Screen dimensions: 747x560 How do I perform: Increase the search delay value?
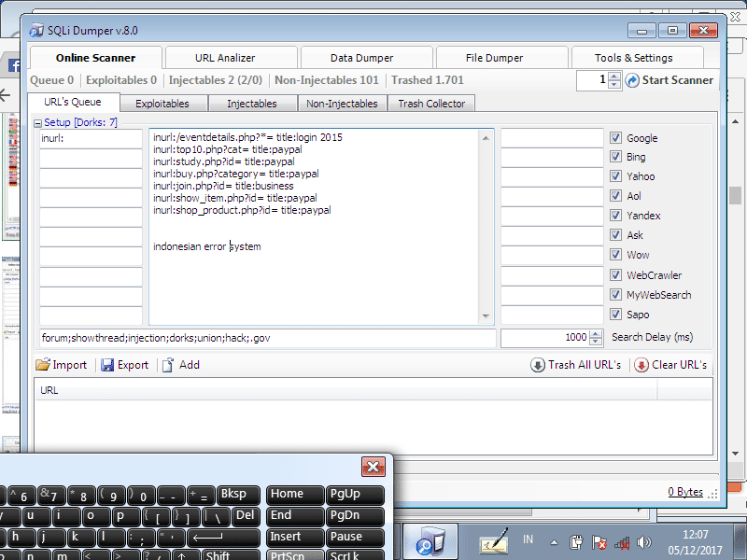[x=596, y=334]
